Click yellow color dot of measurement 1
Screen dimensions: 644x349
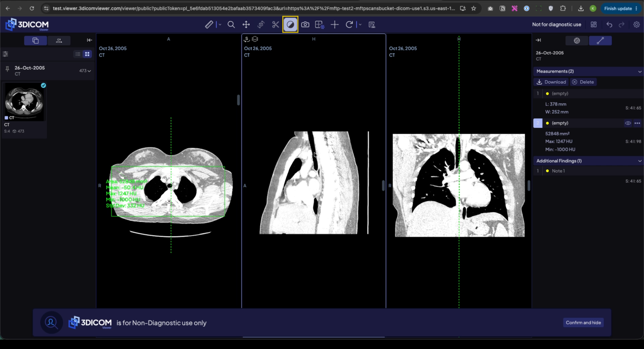click(547, 94)
